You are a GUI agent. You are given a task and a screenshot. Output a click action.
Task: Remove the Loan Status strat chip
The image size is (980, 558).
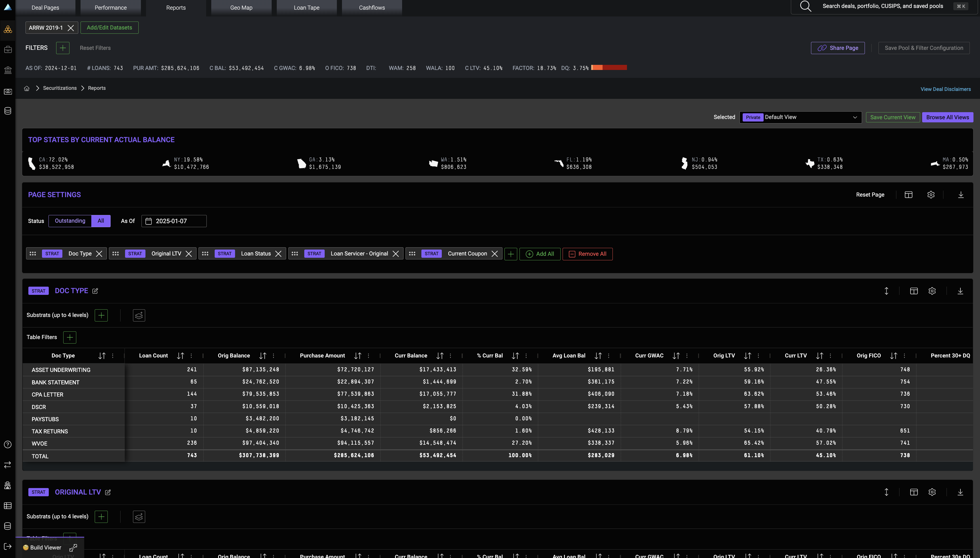[x=278, y=254]
